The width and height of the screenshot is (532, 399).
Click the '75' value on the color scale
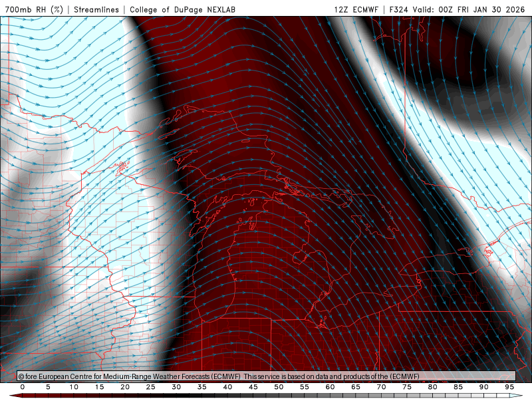(407, 387)
